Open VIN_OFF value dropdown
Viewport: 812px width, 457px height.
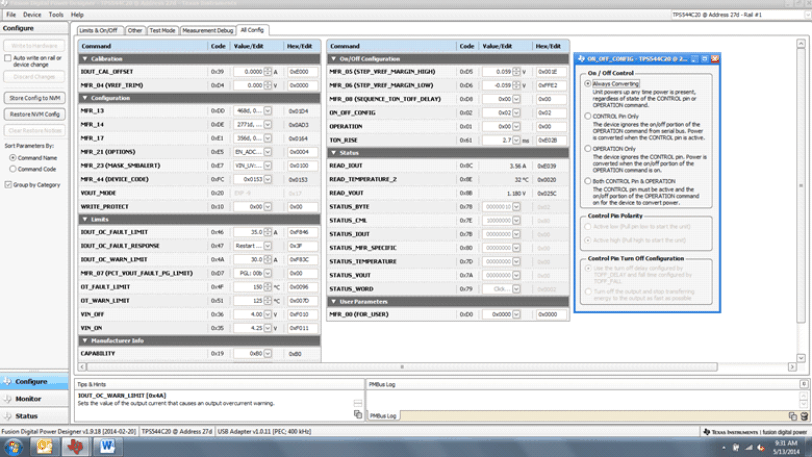coord(268,314)
